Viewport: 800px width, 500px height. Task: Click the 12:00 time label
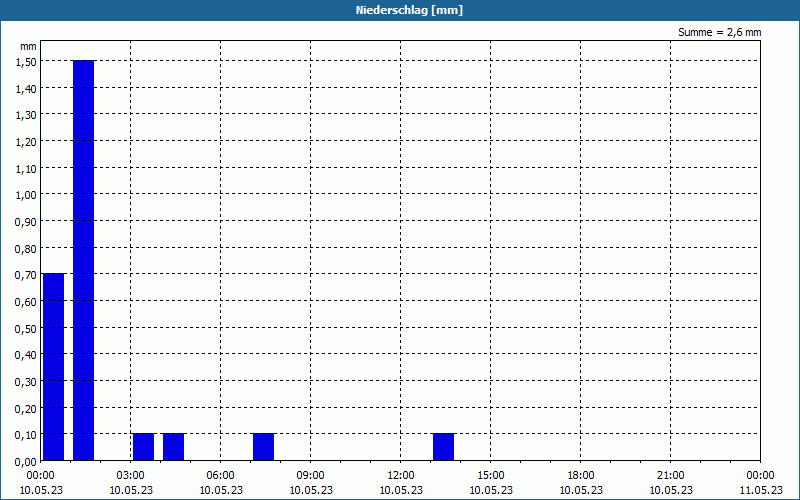401,476
